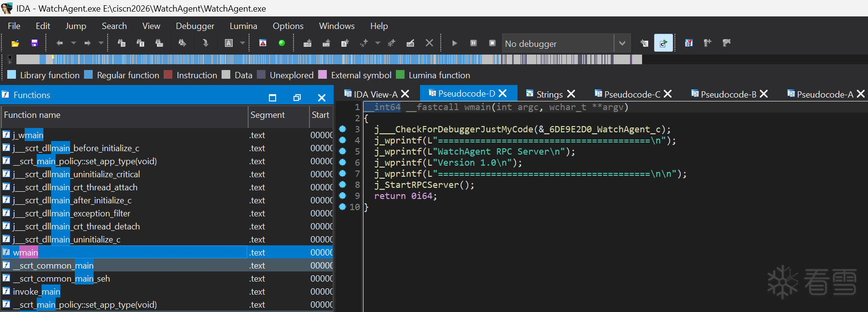The width and height of the screenshot is (868, 312).
Task: Click the icon left of highlighted pseudocode button
Action: pos(644,43)
